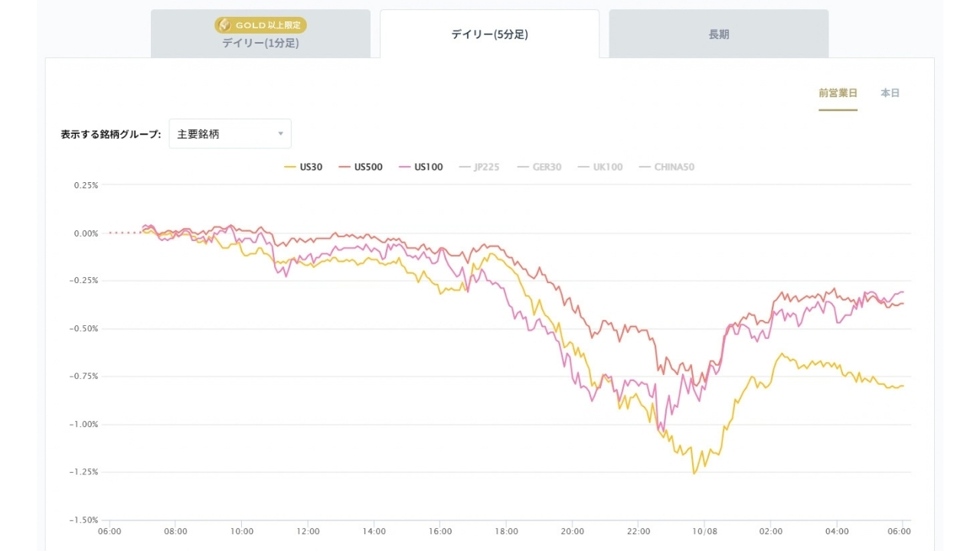This screenshot has width=980, height=551.
Task: Click the US100 pink legend line marker
Action: click(404, 167)
